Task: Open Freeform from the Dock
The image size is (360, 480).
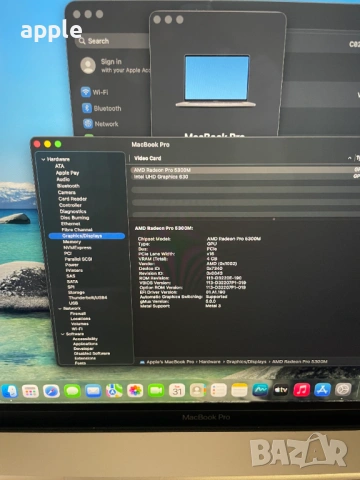Action: [260, 390]
